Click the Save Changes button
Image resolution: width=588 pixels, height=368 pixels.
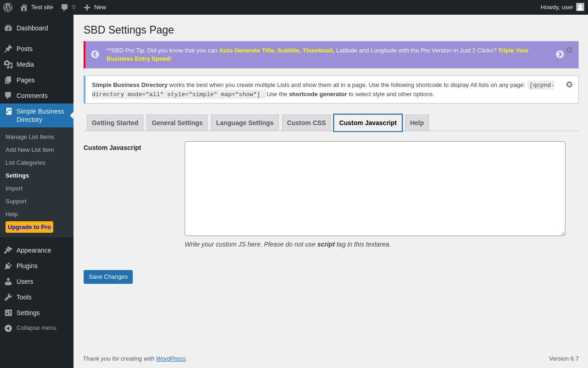pyautogui.click(x=108, y=277)
